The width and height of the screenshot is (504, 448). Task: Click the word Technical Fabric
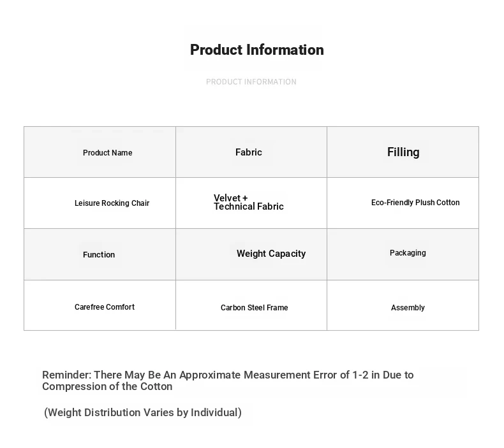[249, 206]
